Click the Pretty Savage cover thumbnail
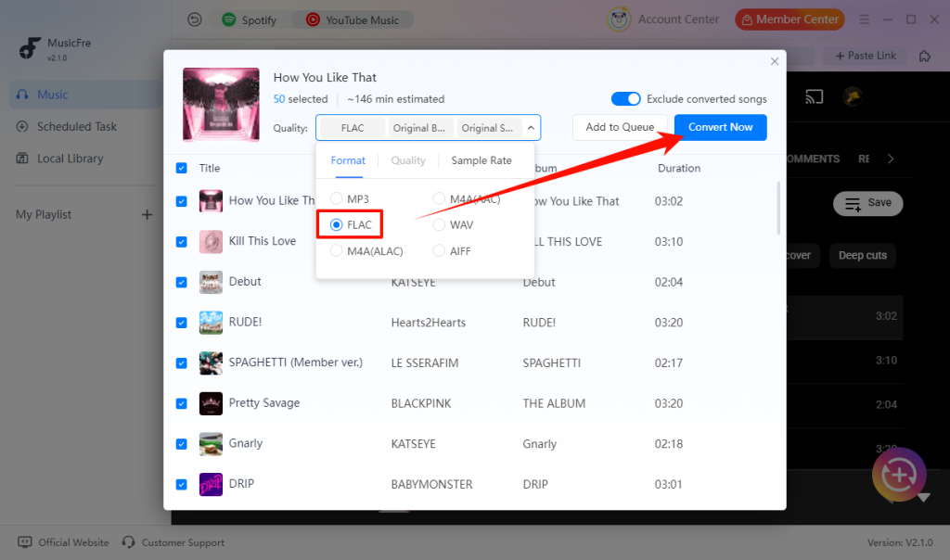Viewport: 950px width, 560px height. tap(211, 403)
